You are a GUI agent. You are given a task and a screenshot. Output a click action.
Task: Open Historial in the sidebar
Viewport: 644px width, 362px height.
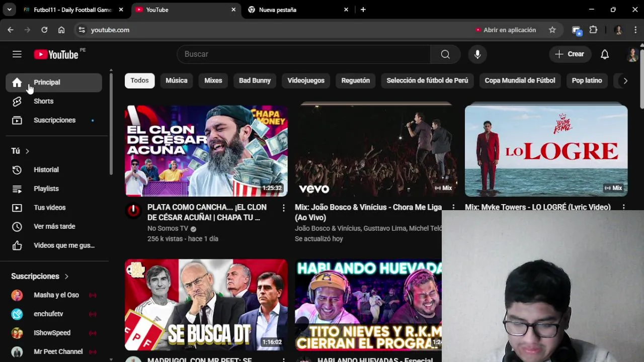pyautogui.click(x=54, y=170)
